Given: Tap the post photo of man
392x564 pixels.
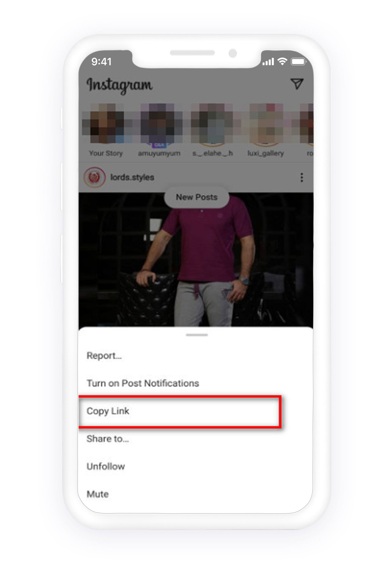Looking at the screenshot, I should click(x=196, y=260).
